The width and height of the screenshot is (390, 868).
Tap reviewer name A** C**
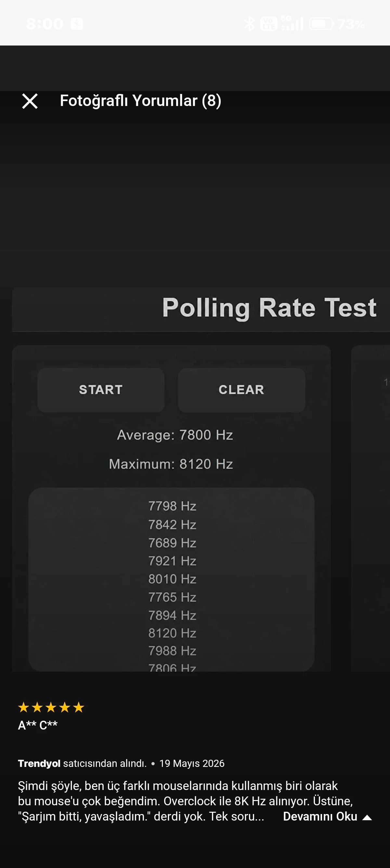(x=38, y=725)
